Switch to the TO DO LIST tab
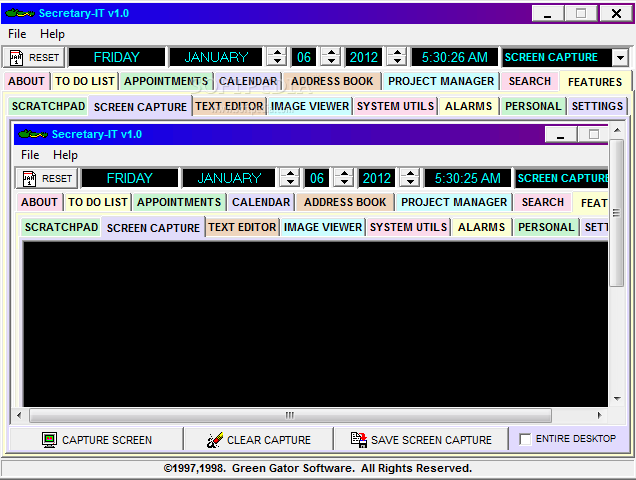This screenshot has width=636, height=480. 85,81
